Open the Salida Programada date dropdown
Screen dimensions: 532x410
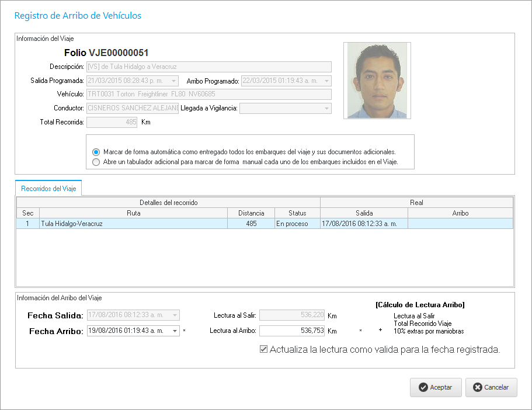[174, 81]
